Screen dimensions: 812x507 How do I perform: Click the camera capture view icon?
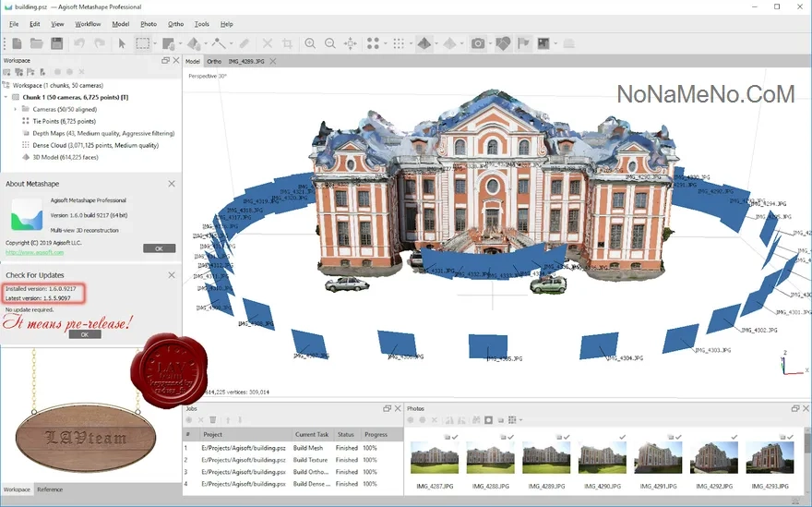pos(477,43)
